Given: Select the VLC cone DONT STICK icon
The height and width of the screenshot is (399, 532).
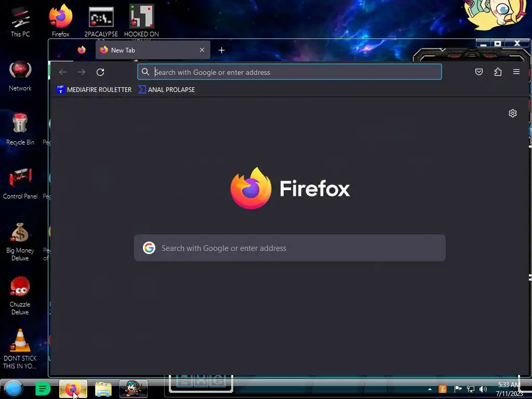Looking at the screenshot, I should coord(20,349).
